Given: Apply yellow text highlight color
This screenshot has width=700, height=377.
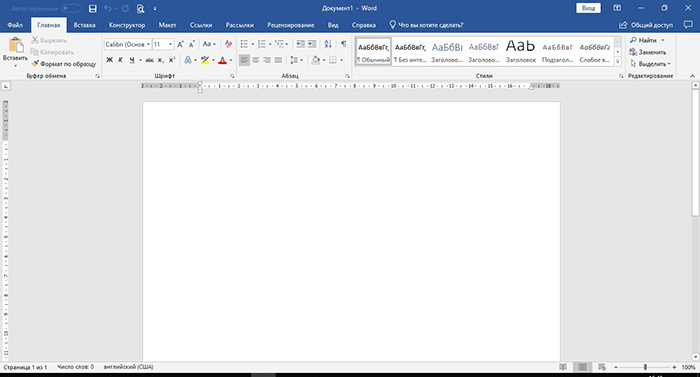Looking at the screenshot, I should (205, 60).
